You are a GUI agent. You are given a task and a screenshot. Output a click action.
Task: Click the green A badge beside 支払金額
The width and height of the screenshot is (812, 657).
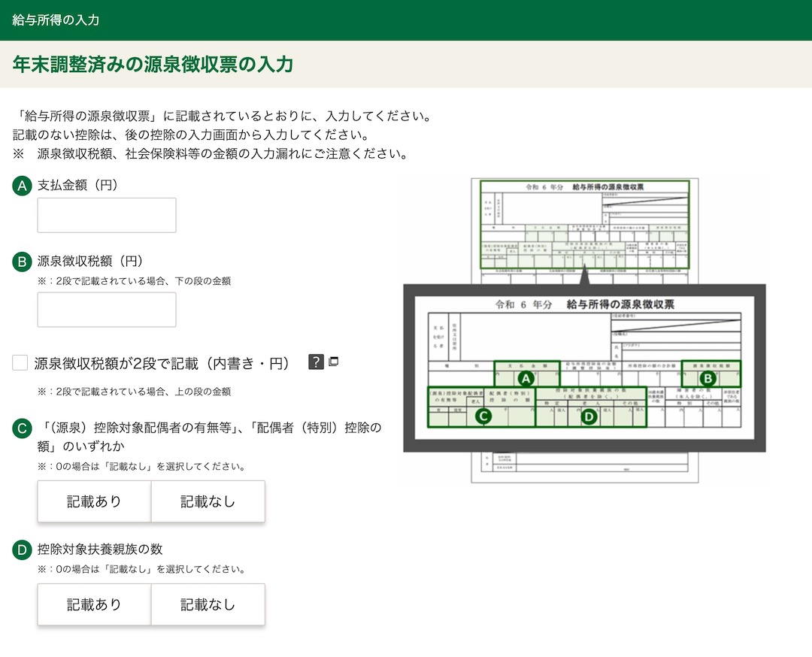pos(22,186)
